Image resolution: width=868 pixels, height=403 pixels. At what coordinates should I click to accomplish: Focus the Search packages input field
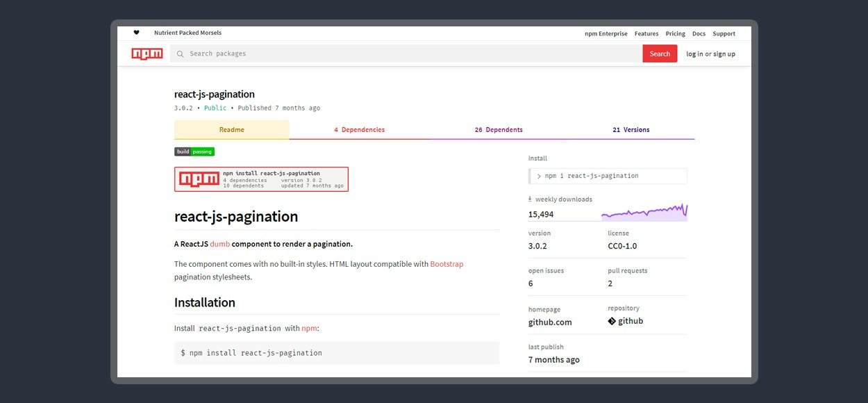pos(406,54)
